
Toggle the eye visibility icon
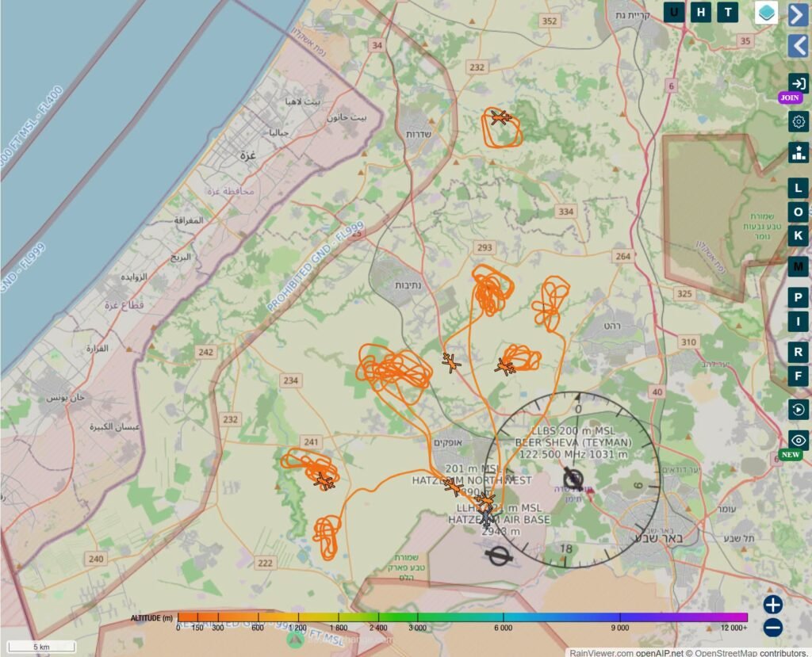(799, 440)
